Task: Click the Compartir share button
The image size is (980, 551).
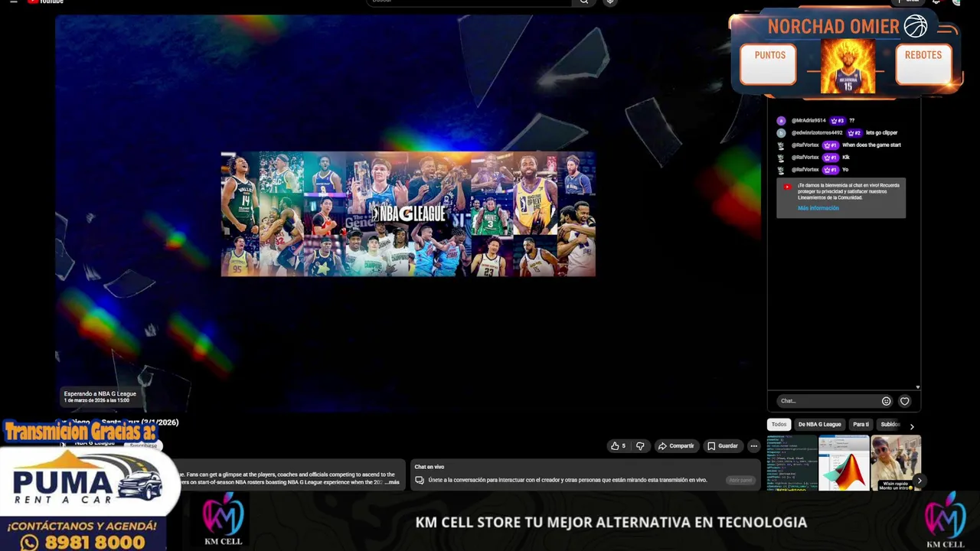Action: (x=676, y=446)
